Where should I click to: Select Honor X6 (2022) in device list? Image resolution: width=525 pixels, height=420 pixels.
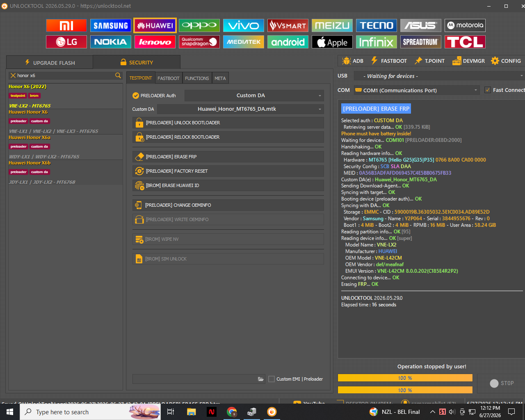click(65, 96)
